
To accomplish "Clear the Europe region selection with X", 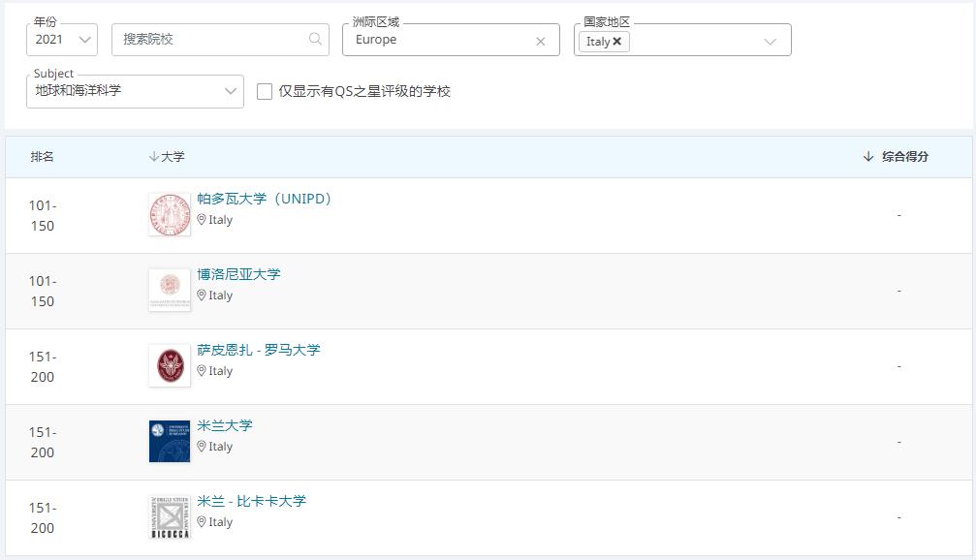I will coord(540,41).
